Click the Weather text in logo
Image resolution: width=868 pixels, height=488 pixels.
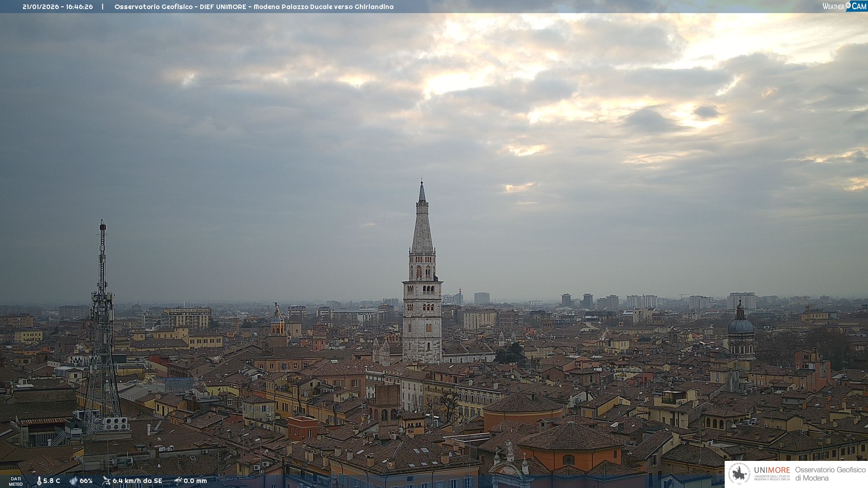tap(833, 6)
